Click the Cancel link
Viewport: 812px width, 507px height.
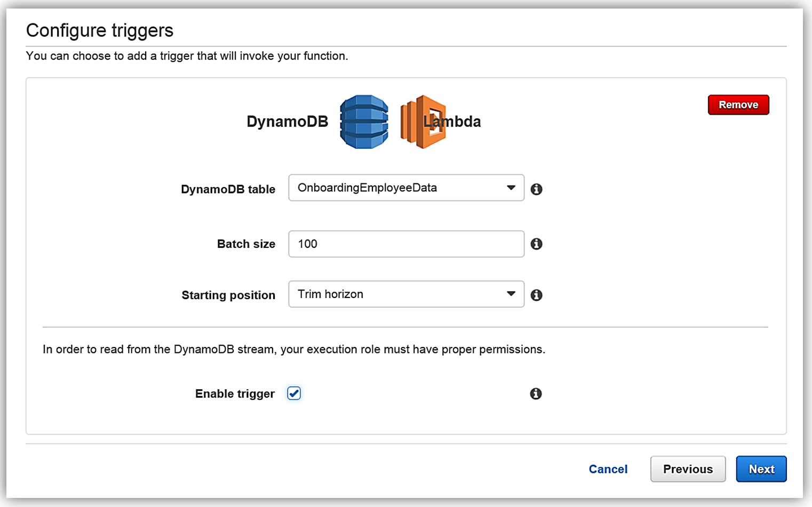click(x=608, y=469)
